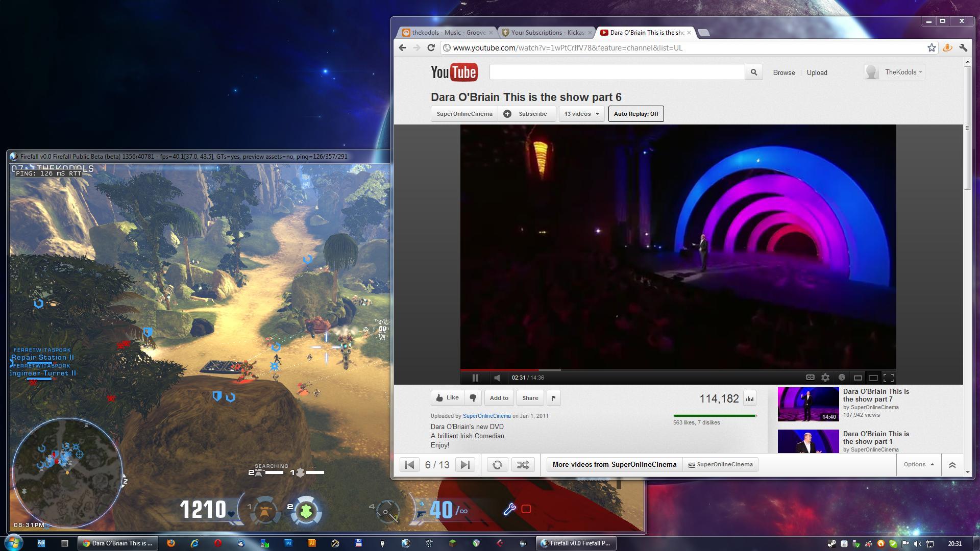
Task: Open the SuperOnlineCinema uploader link
Action: 486,416
